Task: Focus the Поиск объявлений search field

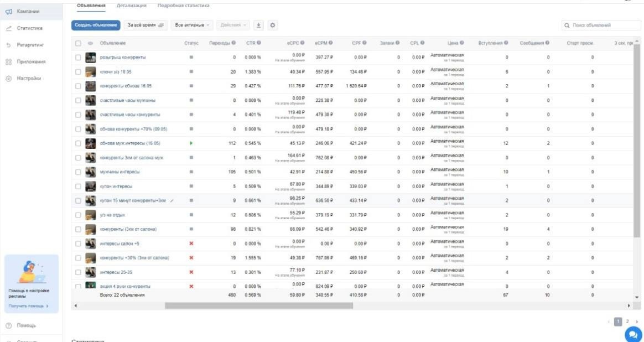Action: tap(601, 25)
